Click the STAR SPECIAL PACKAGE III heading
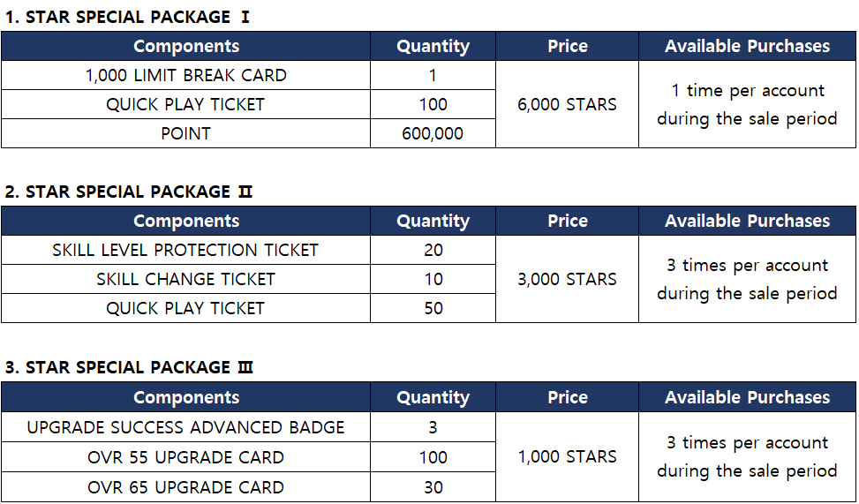The height and width of the screenshot is (504, 859). [130, 367]
